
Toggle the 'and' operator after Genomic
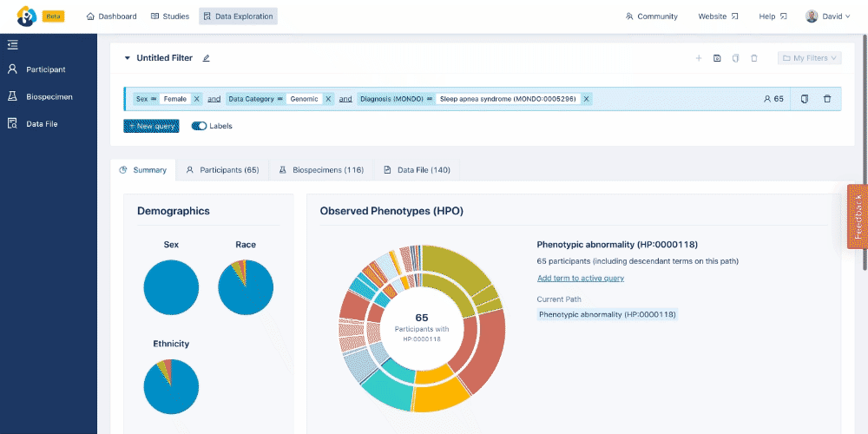(345, 99)
